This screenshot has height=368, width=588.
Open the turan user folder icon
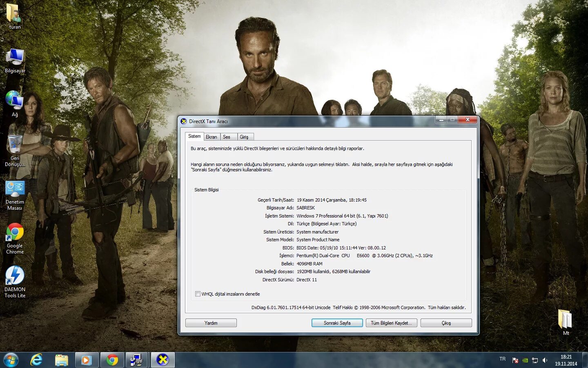pos(15,16)
